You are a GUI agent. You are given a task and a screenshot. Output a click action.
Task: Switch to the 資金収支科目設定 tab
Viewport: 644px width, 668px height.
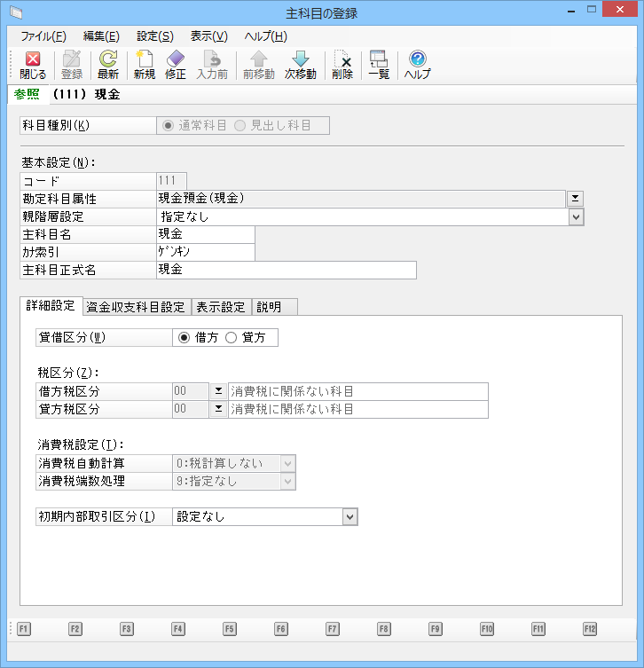[x=136, y=307]
